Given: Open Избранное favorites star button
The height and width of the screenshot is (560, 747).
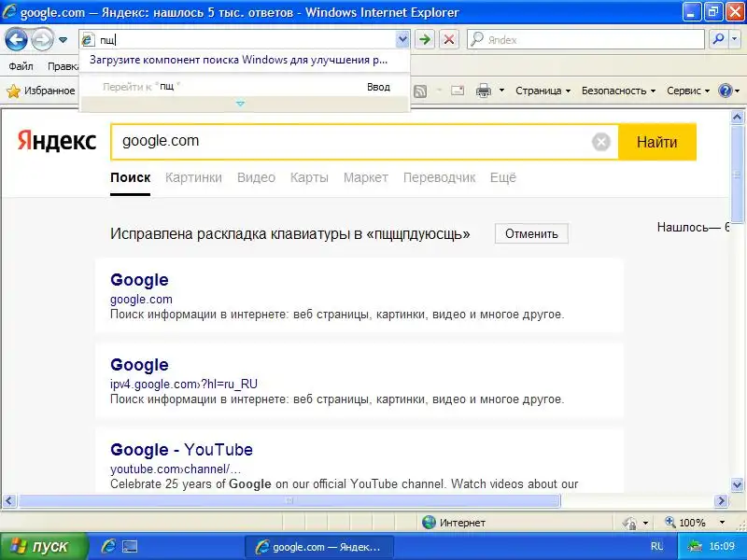Looking at the screenshot, I should tap(40, 91).
